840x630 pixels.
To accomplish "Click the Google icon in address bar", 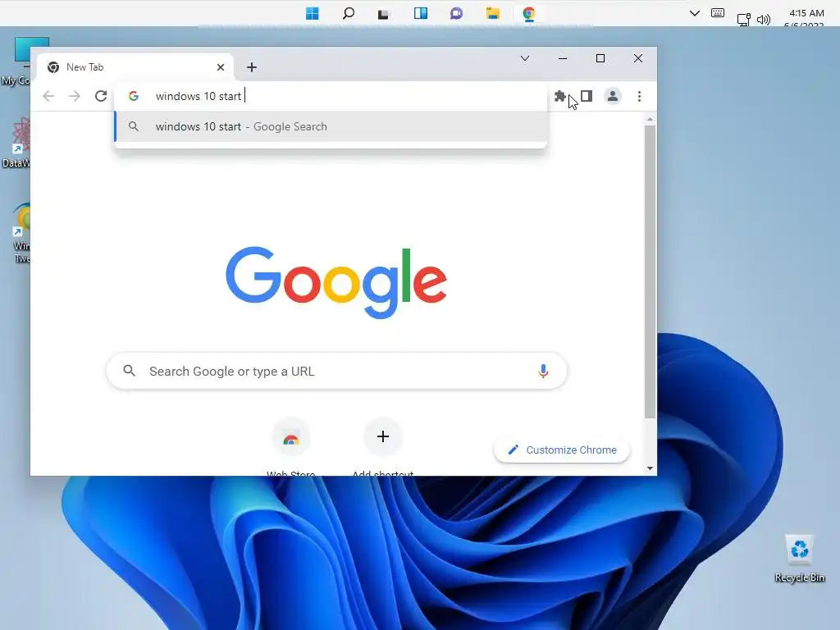I will [134, 96].
